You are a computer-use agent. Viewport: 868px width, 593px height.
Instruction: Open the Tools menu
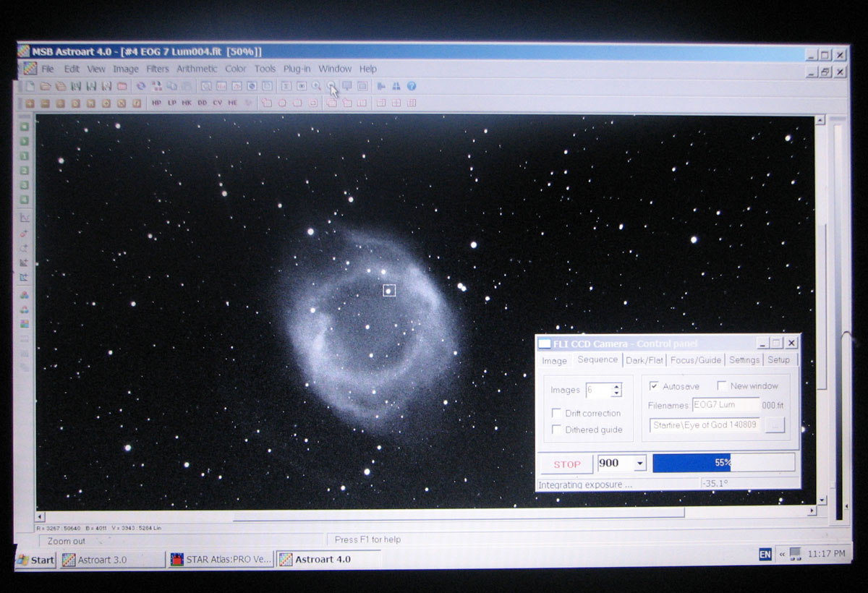coord(265,69)
